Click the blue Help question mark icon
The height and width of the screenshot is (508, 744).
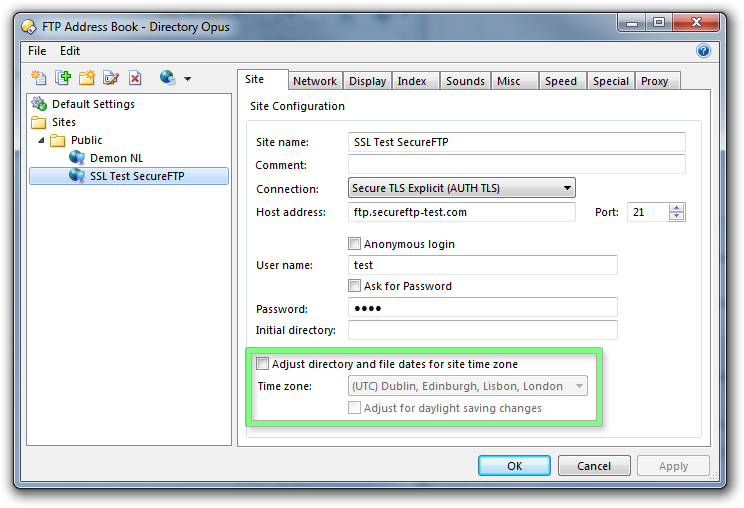point(703,50)
